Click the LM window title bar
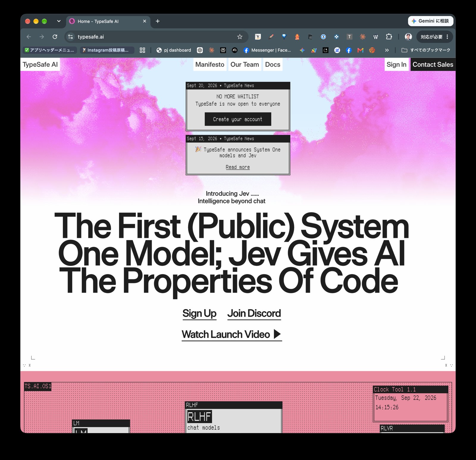Image resolution: width=476 pixels, height=460 pixels. 101,423
